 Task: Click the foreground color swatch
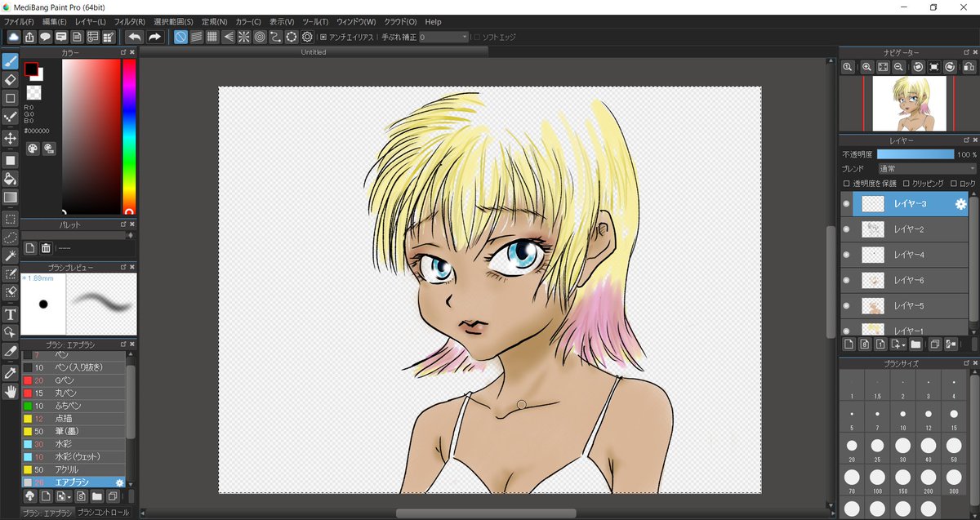pos(30,69)
